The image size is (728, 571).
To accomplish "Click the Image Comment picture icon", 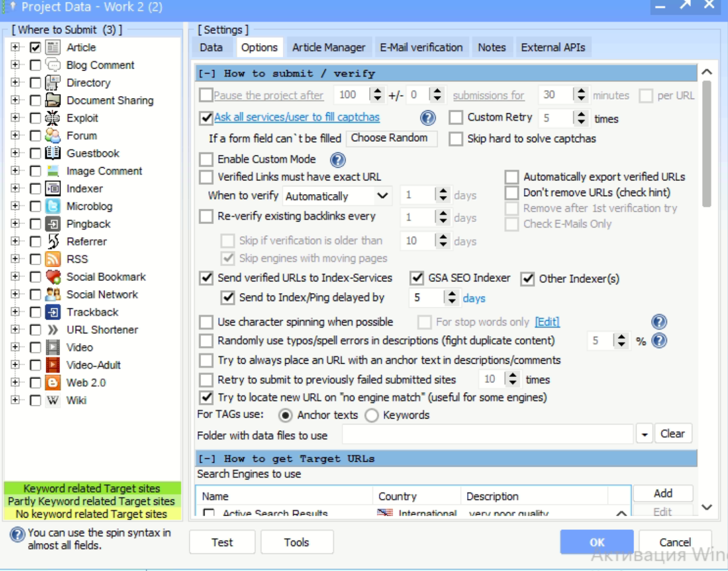I will (x=53, y=171).
